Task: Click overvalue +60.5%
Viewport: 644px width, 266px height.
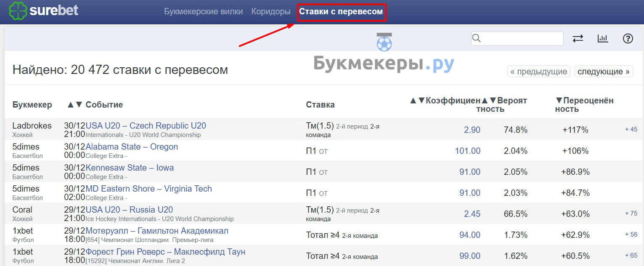Action: pyautogui.click(x=575, y=256)
